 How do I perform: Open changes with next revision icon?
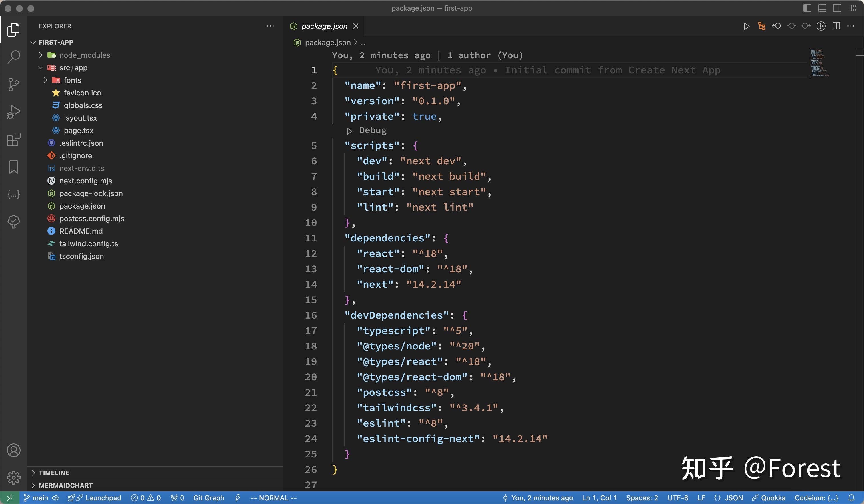click(806, 26)
